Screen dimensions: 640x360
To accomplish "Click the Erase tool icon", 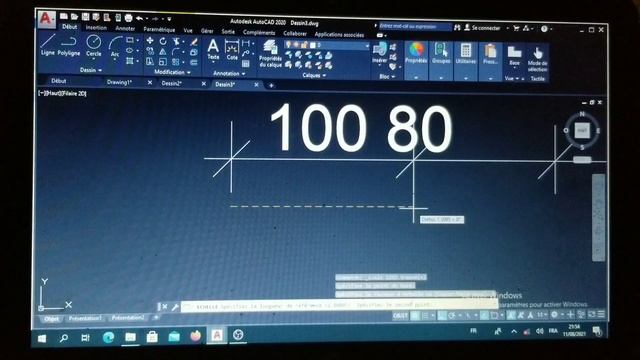I will 194,42.
